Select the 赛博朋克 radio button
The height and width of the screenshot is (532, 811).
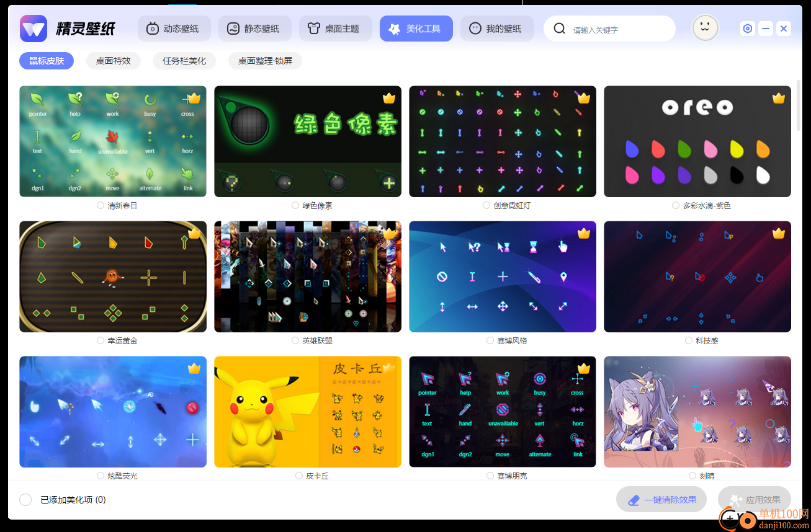coord(490,476)
